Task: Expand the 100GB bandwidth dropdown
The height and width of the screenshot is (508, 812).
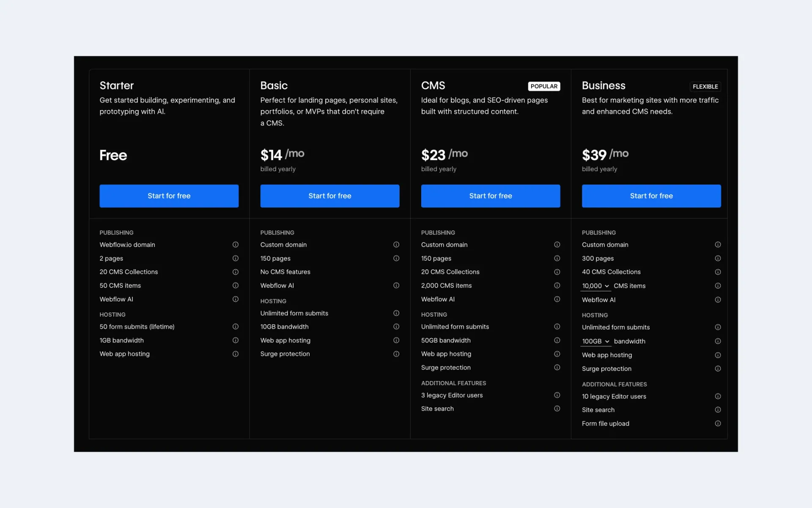Action: tap(595, 341)
